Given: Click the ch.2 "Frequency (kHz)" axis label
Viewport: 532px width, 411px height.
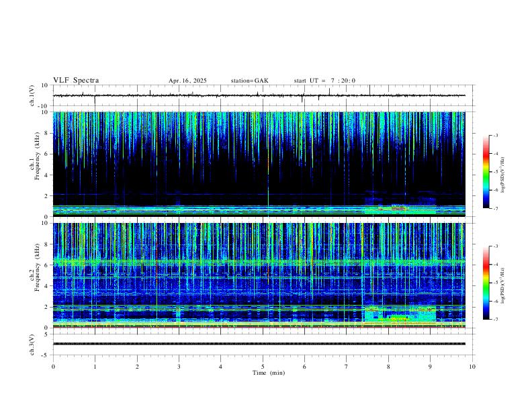Looking at the screenshot, I should click(38, 267).
